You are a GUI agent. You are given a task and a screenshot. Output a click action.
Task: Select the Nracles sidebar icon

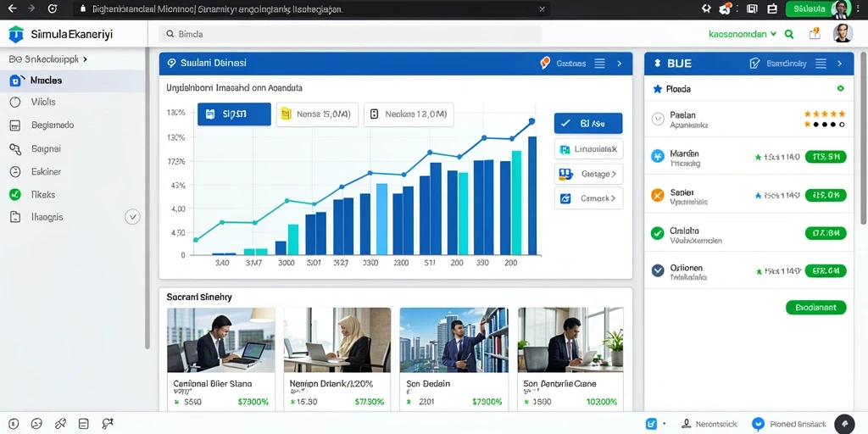point(15,81)
